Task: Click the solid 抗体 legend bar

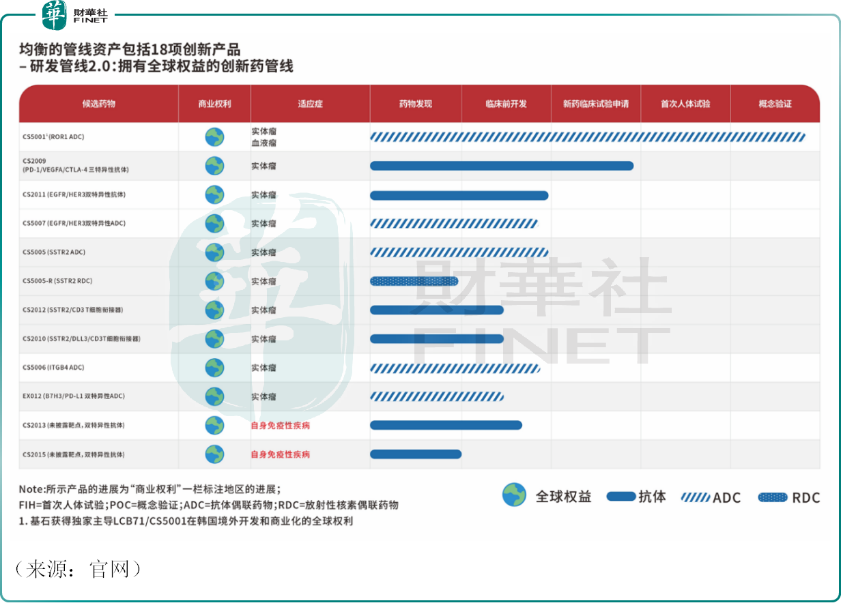Action: click(x=621, y=497)
